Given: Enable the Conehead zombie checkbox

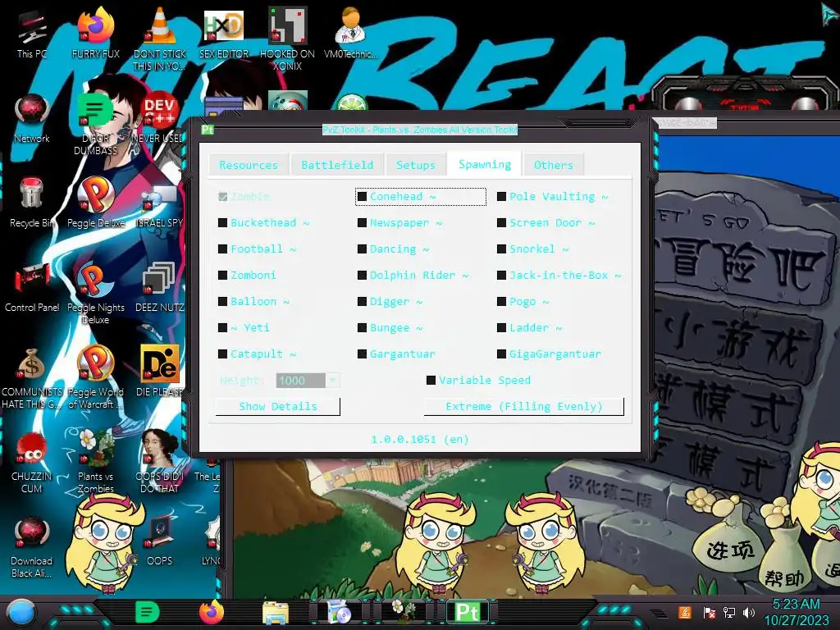Looking at the screenshot, I should pyautogui.click(x=362, y=197).
